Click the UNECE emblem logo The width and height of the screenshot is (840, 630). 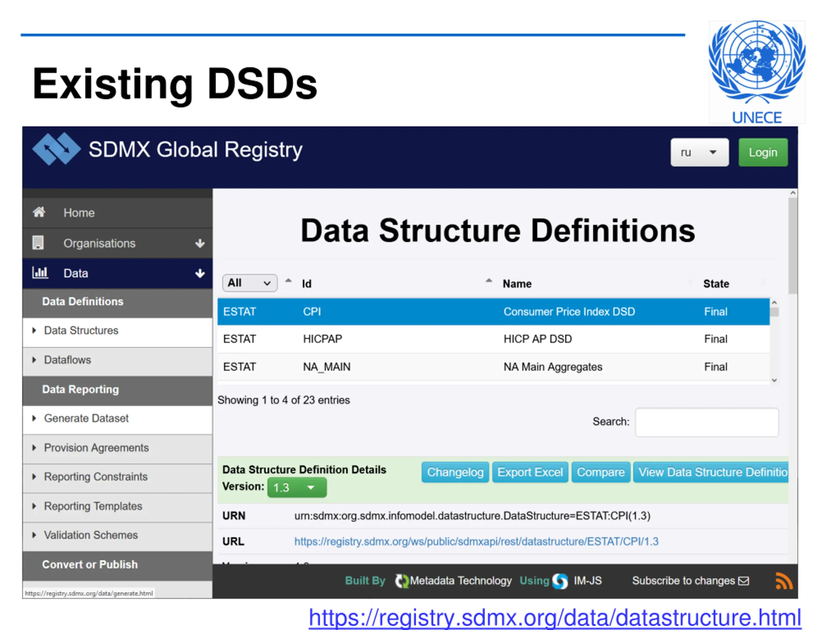(757, 72)
